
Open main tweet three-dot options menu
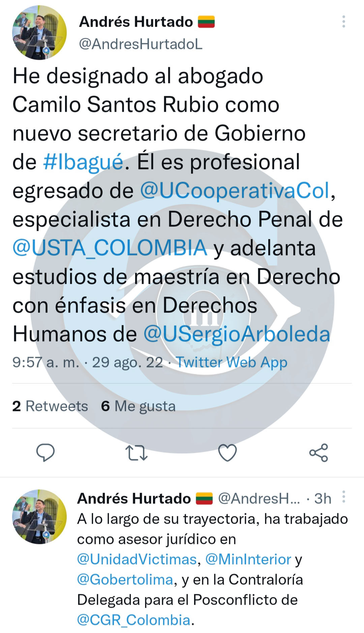point(343,22)
